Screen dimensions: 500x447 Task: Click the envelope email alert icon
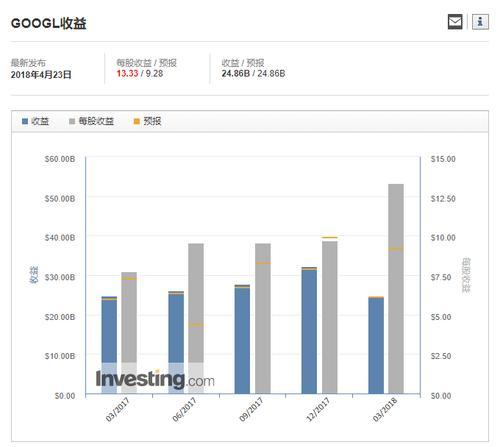455,22
